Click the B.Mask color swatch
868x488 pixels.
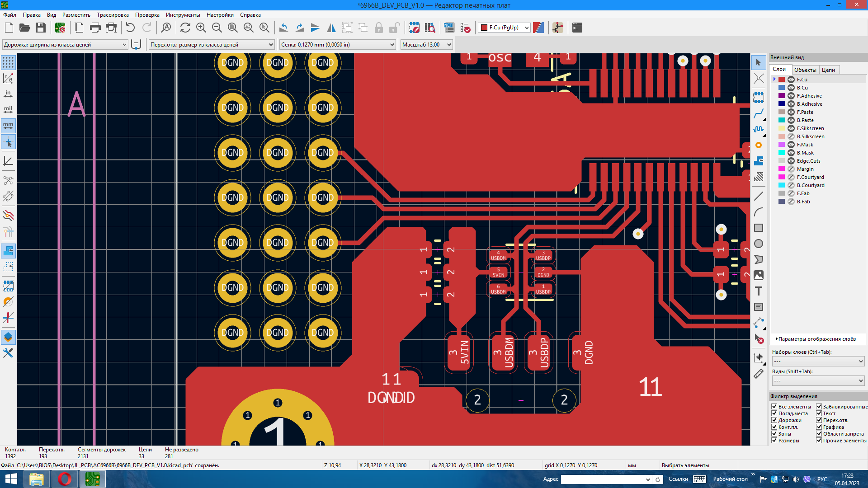pyautogui.click(x=782, y=153)
